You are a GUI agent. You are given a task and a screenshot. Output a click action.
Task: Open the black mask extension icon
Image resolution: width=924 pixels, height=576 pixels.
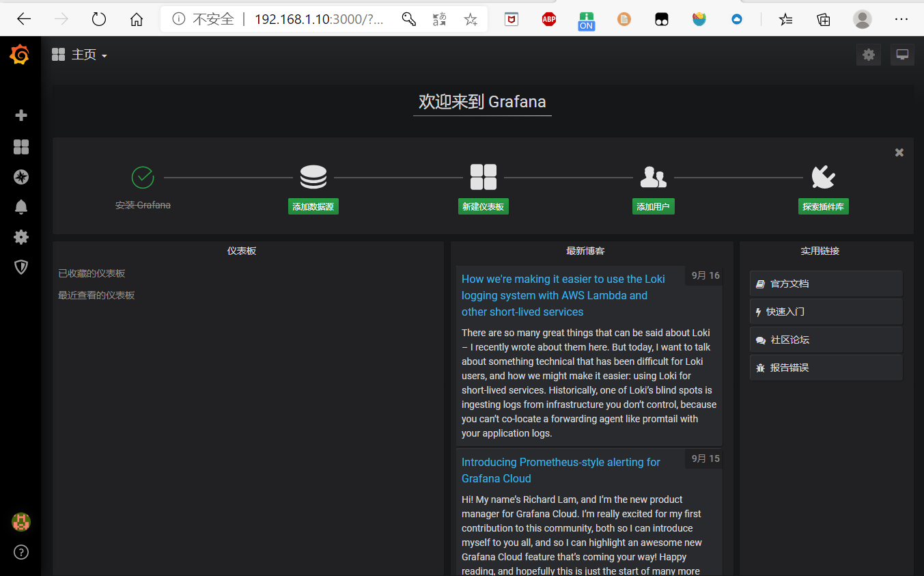coord(661,19)
